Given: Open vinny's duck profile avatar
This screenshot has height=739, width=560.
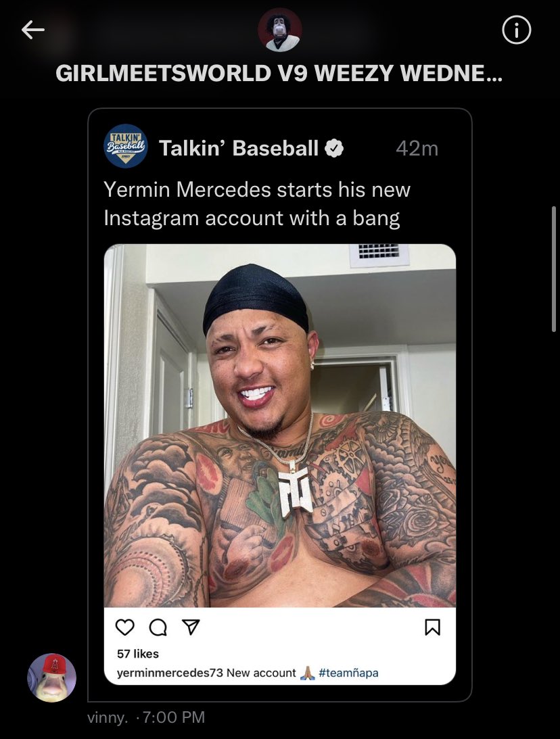Looking at the screenshot, I should (x=52, y=677).
